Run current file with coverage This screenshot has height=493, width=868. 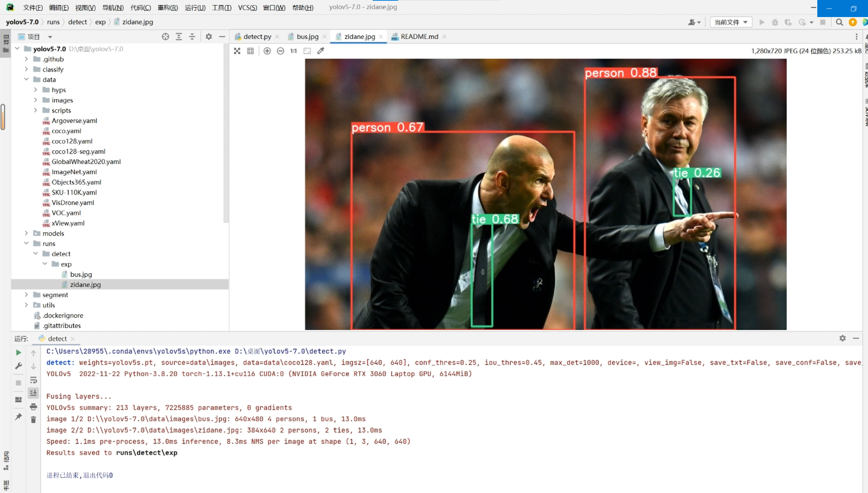(788, 22)
